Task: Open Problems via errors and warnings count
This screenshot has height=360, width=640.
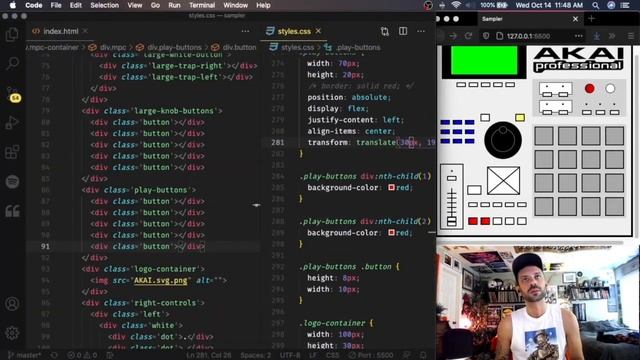Action: pyautogui.click(x=82, y=355)
